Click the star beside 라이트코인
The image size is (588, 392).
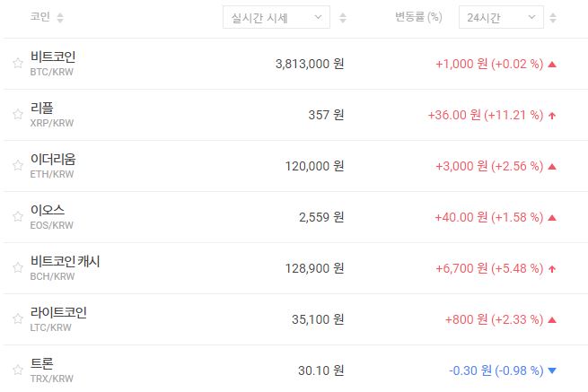tap(17, 319)
